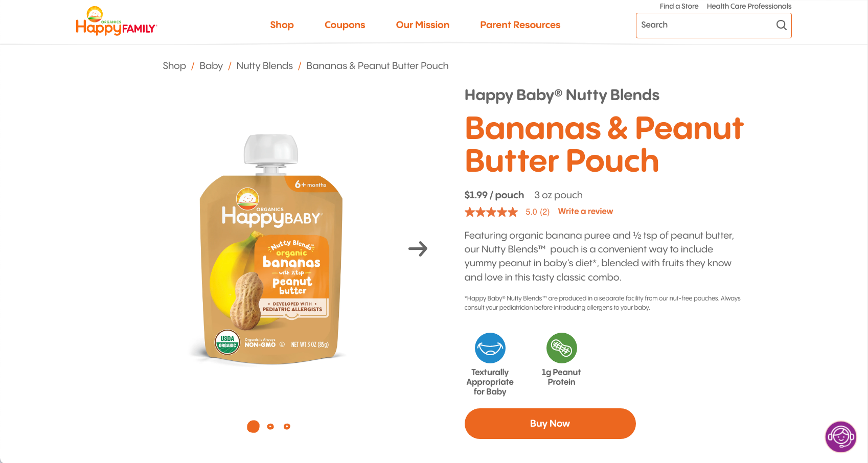Open the Find a Store link
The height and width of the screenshot is (463, 868).
[679, 6]
